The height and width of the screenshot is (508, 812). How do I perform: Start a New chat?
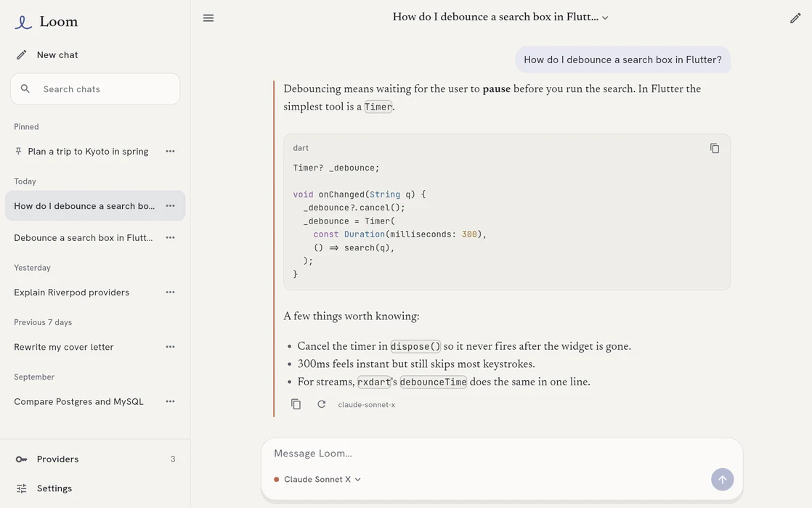[95, 55]
